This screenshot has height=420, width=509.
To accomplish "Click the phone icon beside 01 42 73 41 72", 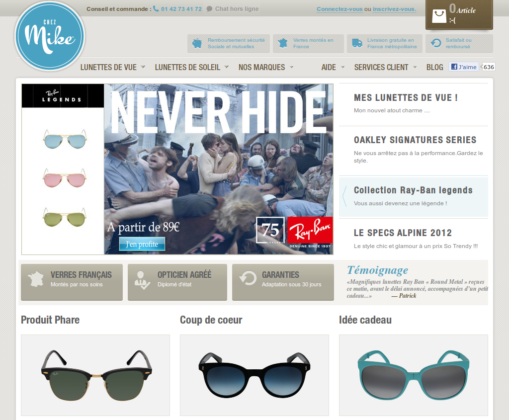I will coord(156,9).
